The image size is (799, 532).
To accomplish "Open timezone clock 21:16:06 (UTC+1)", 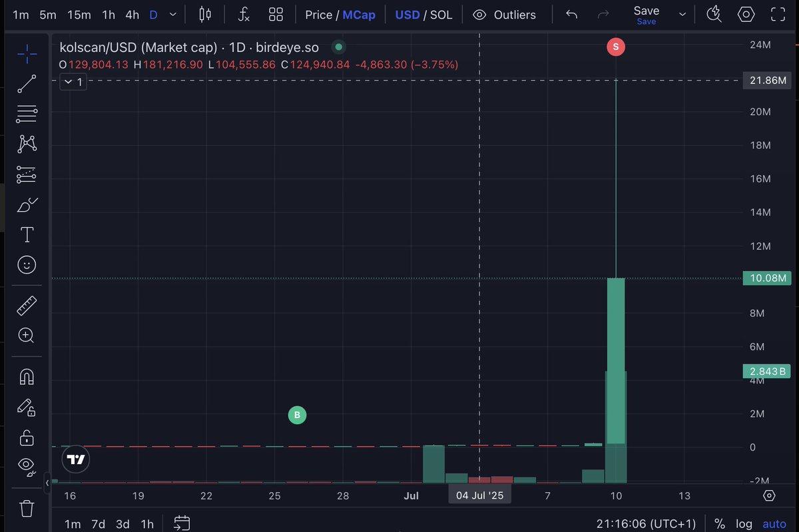I will pos(645,524).
